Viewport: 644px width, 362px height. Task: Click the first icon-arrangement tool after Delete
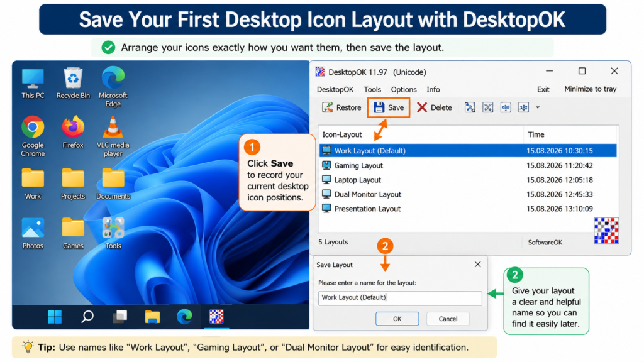click(x=470, y=107)
